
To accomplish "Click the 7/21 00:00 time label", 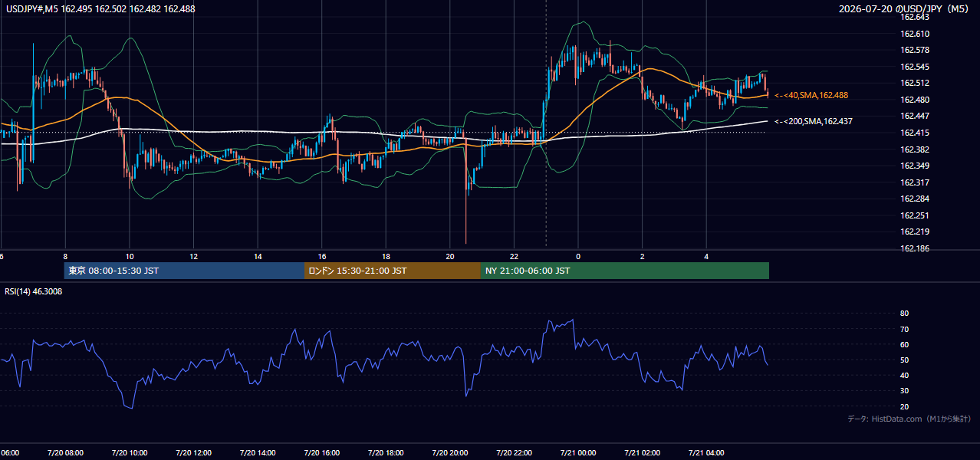I will [x=577, y=453].
